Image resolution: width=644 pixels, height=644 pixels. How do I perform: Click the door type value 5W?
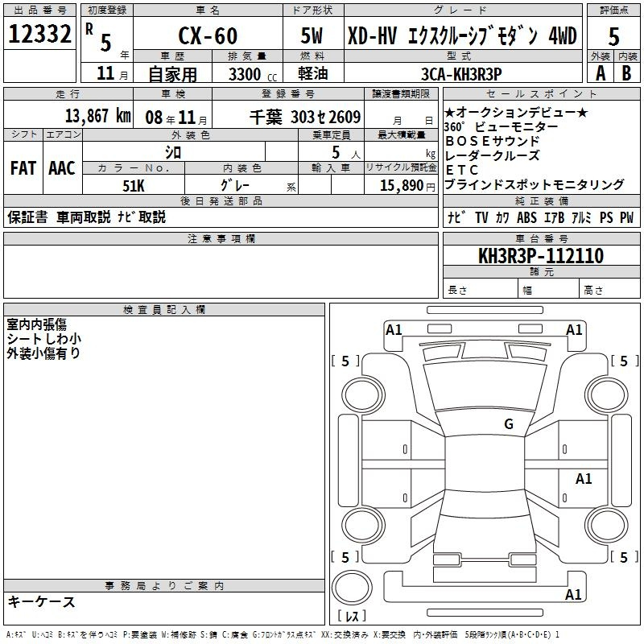(312, 35)
